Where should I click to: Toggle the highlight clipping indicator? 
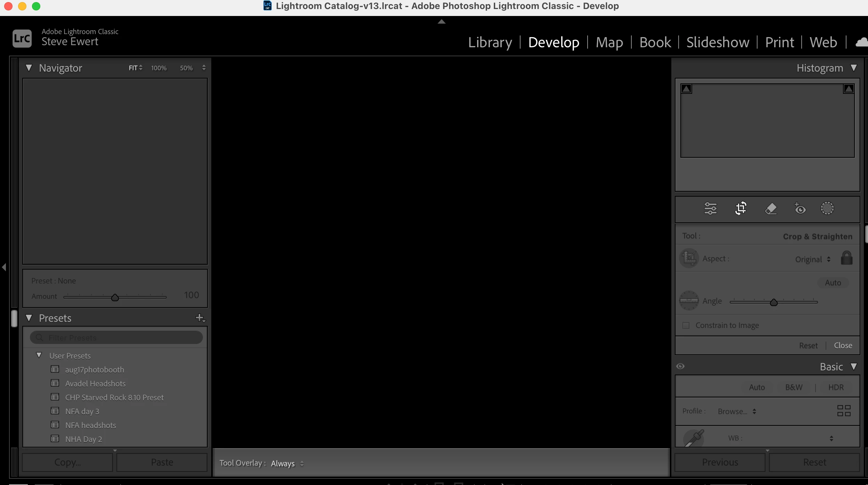coord(849,89)
